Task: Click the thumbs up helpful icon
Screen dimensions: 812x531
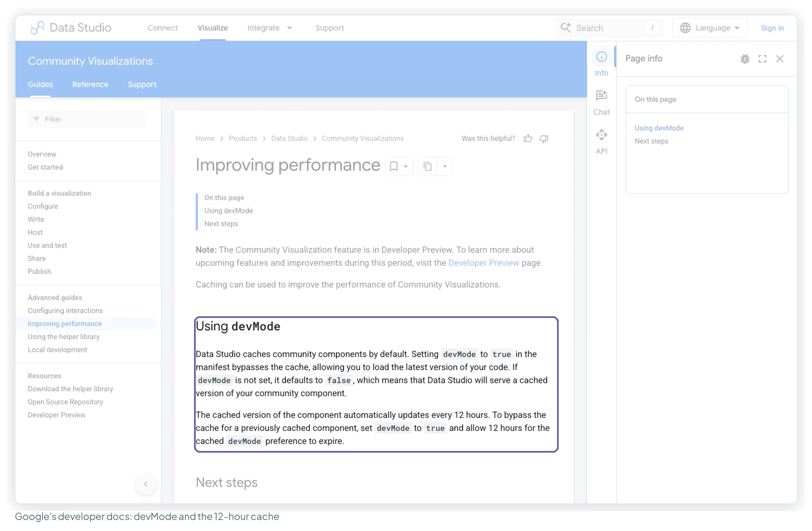Action: point(528,138)
